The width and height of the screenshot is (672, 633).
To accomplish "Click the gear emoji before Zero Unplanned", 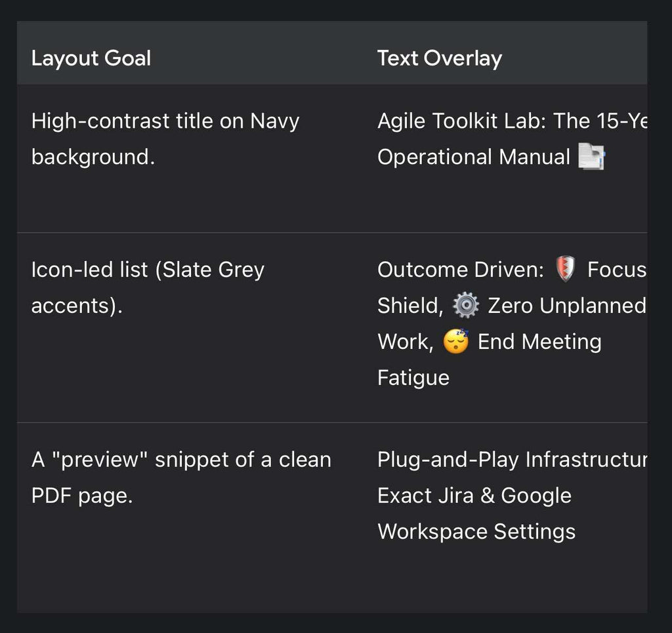I will (466, 306).
